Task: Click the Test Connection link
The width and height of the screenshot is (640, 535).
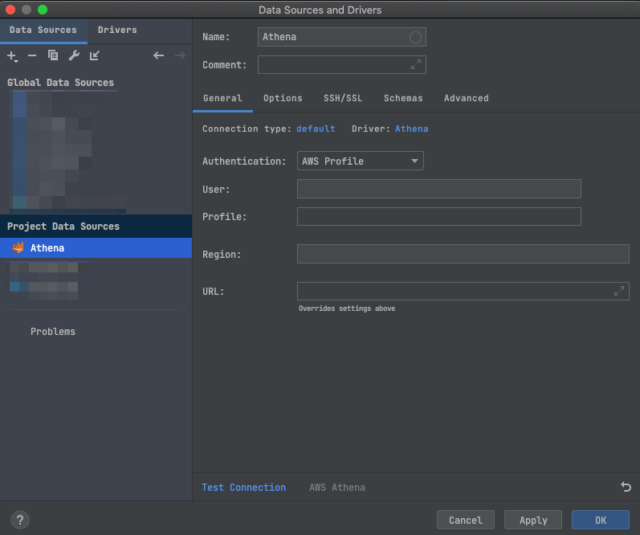Action: pos(244,487)
